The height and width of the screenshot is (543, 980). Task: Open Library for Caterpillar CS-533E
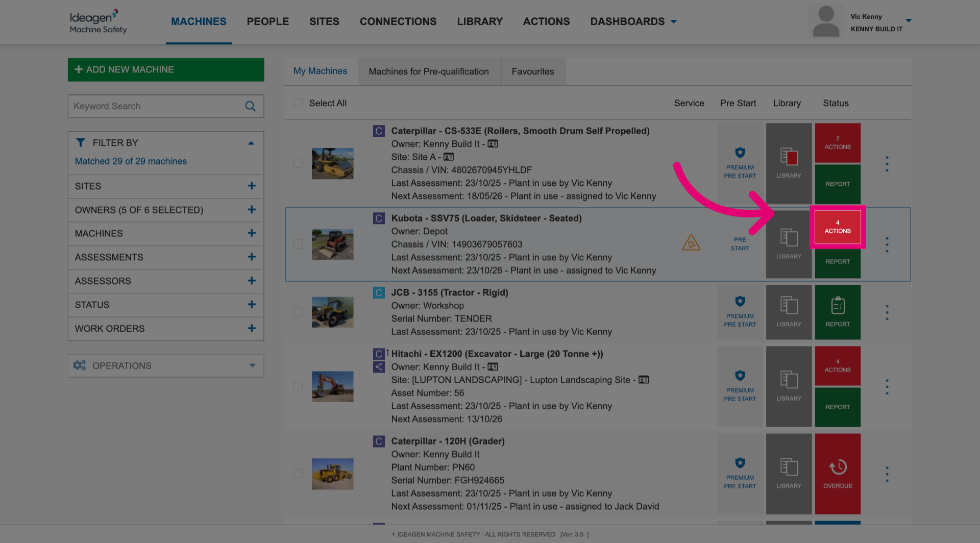coord(789,163)
